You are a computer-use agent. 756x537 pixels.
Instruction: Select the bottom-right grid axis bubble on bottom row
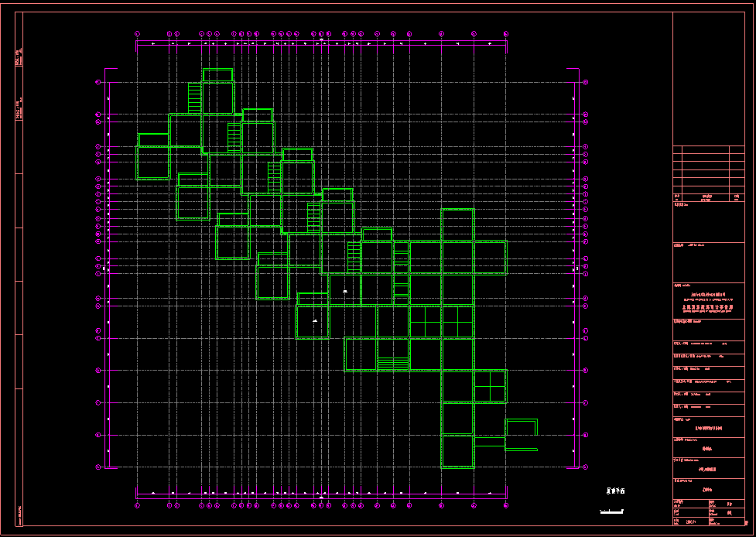[x=506, y=505]
